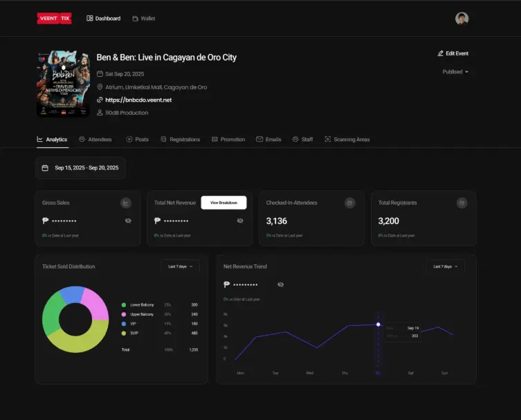Viewport: 521px width, 420px height.
Task: Click the organizer person icon beside 90dB Production
Action: point(100,113)
